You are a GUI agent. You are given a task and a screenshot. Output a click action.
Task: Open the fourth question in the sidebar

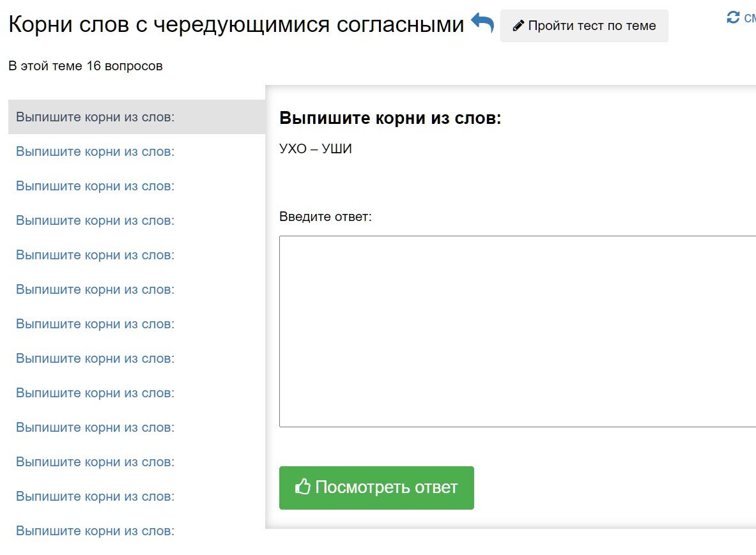pyautogui.click(x=94, y=220)
